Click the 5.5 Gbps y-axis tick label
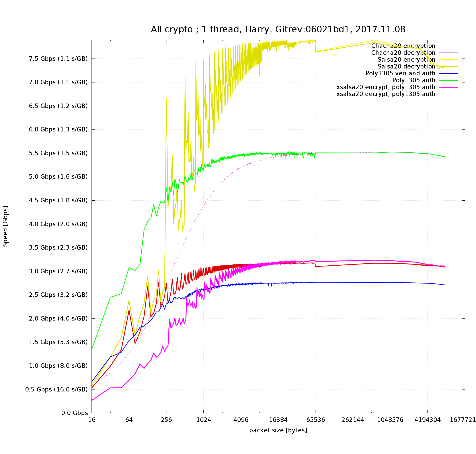Viewport: 476px width, 454px height. pyautogui.click(x=58, y=153)
